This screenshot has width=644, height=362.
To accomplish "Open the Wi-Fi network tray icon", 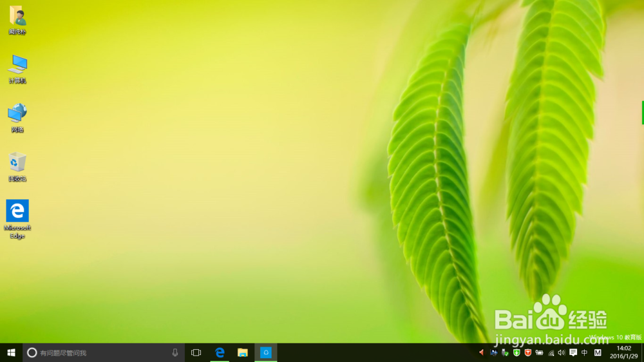I will 551,352.
